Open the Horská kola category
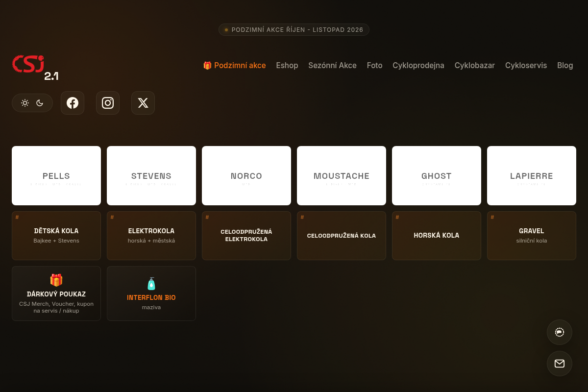The width and height of the screenshot is (588, 392). click(437, 236)
